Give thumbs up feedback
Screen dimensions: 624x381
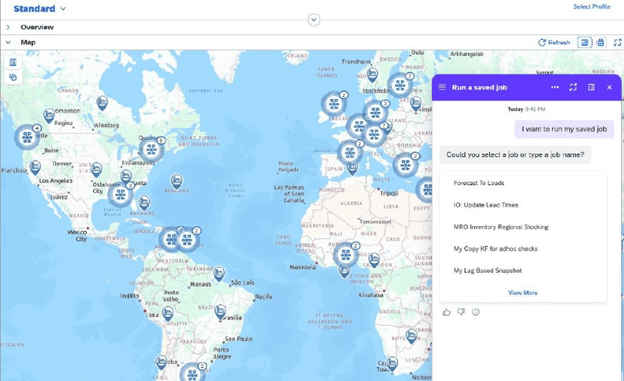[x=447, y=312]
